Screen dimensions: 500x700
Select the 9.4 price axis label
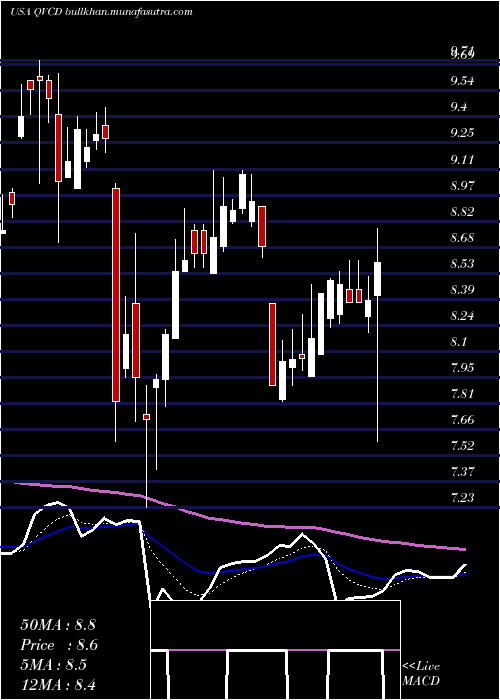click(x=459, y=107)
